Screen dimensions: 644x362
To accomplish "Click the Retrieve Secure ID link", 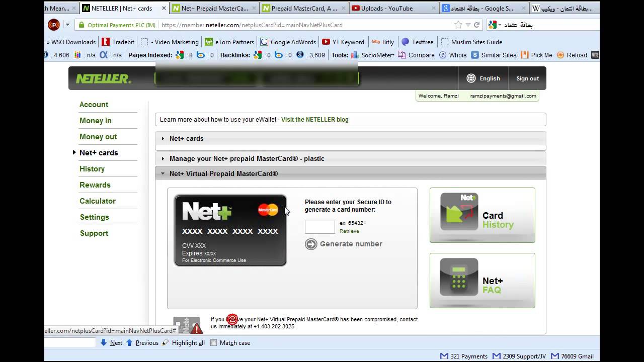I will [x=349, y=231].
